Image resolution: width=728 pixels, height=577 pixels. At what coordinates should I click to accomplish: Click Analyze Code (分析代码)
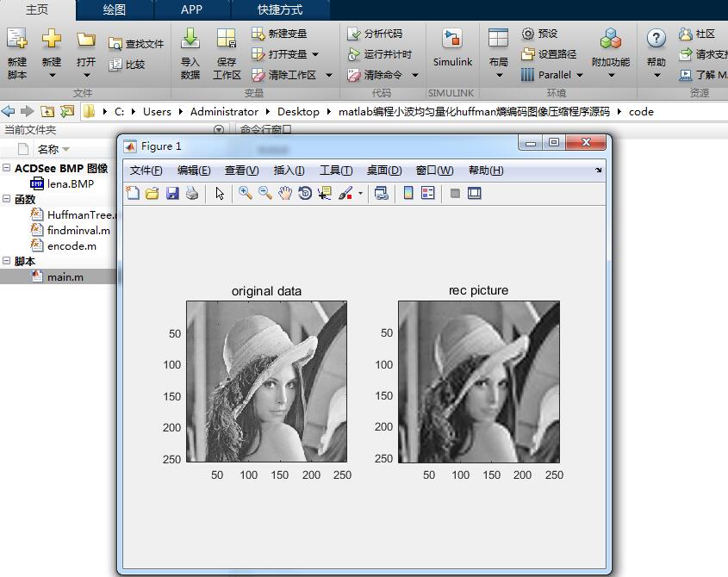(x=375, y=34)
